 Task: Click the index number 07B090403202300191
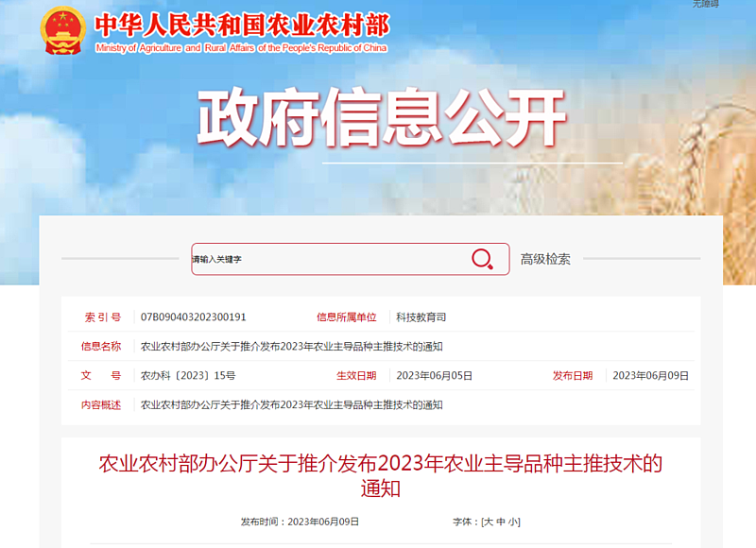(194, 317)
